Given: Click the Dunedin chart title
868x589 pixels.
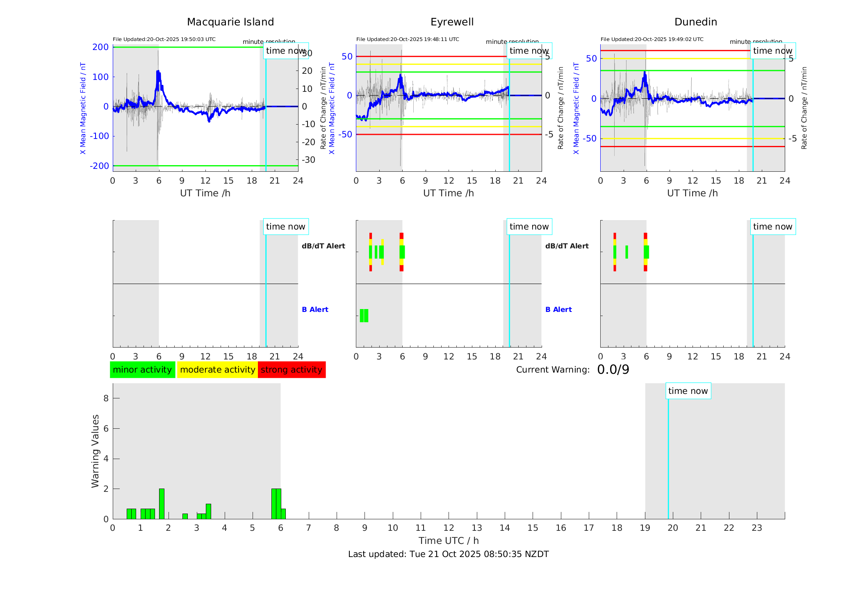Looking at the screenshot, I should 695,22.
